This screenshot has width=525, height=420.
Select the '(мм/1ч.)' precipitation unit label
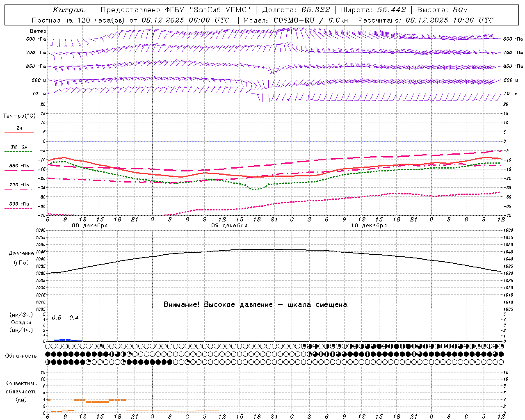[21, 330]
